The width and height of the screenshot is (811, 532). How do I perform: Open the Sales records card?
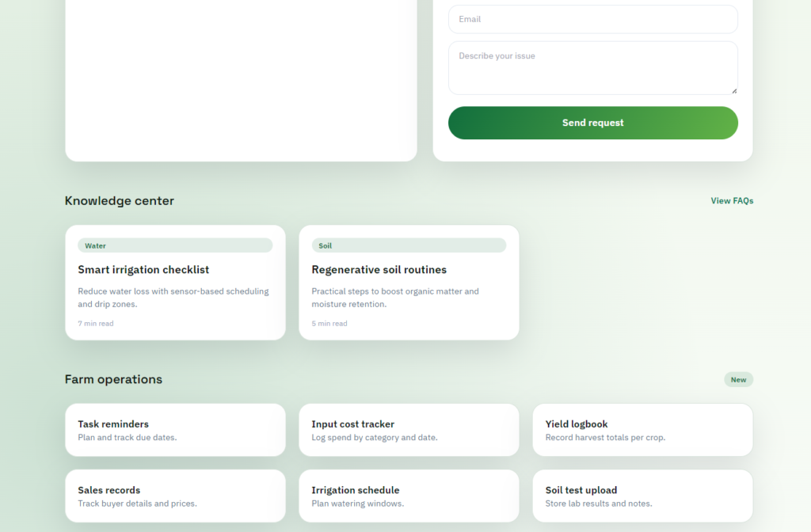point(175,496)
